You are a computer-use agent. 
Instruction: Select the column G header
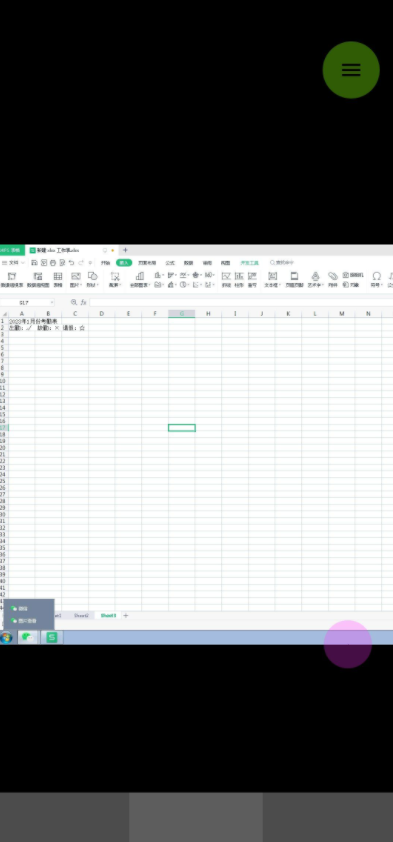(181, 314)
